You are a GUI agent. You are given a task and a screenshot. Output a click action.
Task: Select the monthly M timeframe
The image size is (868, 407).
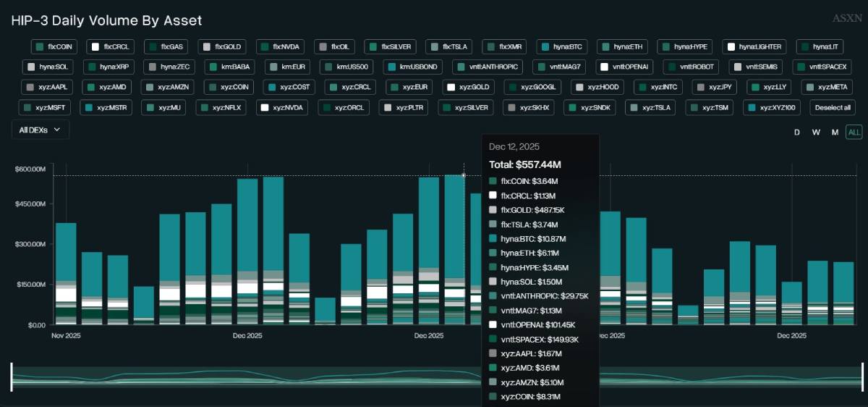tap(835, 133)
